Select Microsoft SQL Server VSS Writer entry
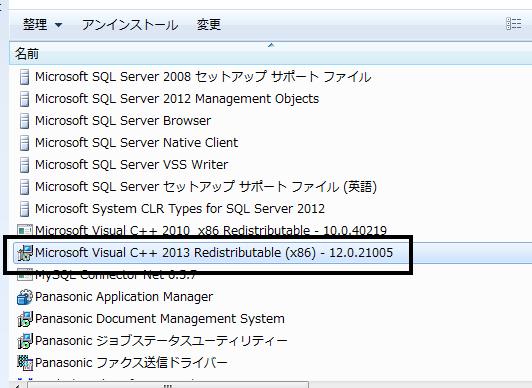 [132, 165]
